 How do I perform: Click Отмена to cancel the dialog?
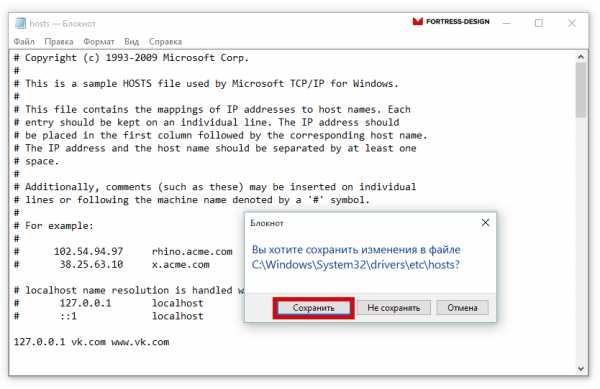click(x=462, y=308)
